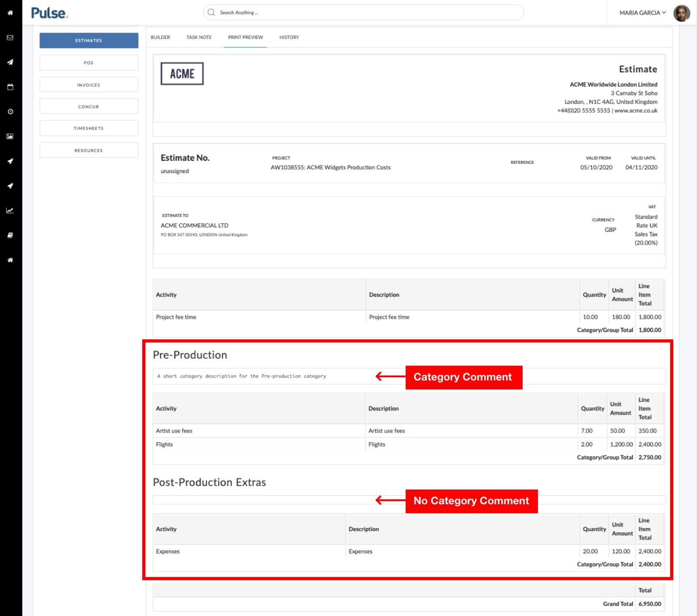Click the valid from date 05/10/2020
This screenshot has height=616, width=697.
[596, 168]
